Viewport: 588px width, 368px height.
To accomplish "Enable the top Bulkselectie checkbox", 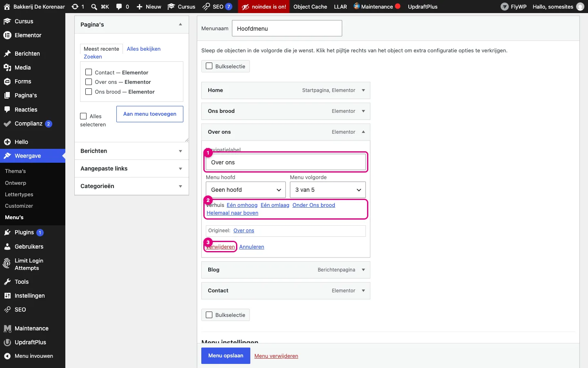I will click(209, 66).
